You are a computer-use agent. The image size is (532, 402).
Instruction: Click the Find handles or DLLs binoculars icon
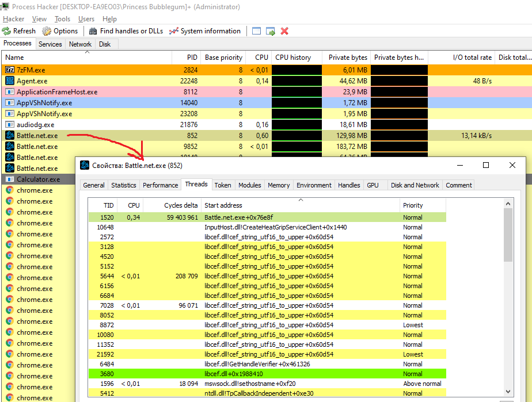pos(93,31)
